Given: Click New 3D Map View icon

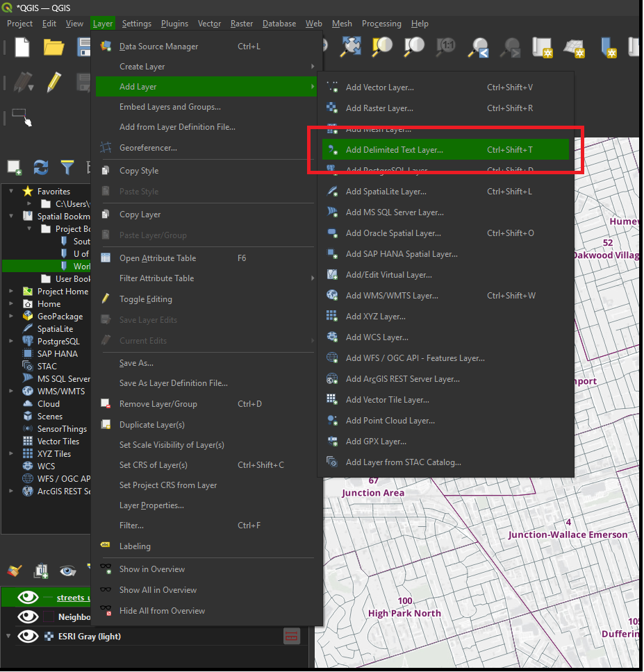Looking at the screenshot, I should coord(575,47).
